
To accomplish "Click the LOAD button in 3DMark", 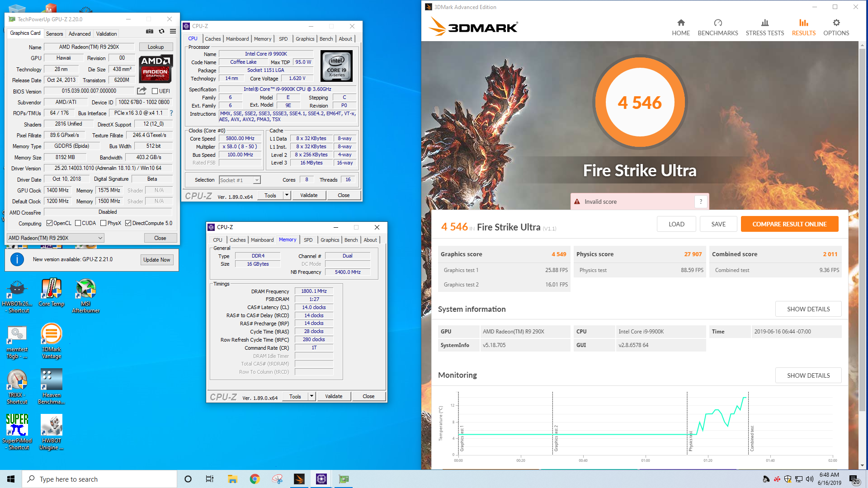I will coord(676,224).
